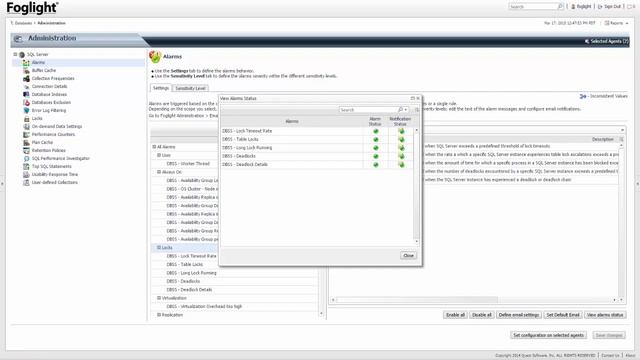Select DBSS - Worker Thread tree row
The width and height of the screenshot is (640, 360).
click(x=188, y=164)
